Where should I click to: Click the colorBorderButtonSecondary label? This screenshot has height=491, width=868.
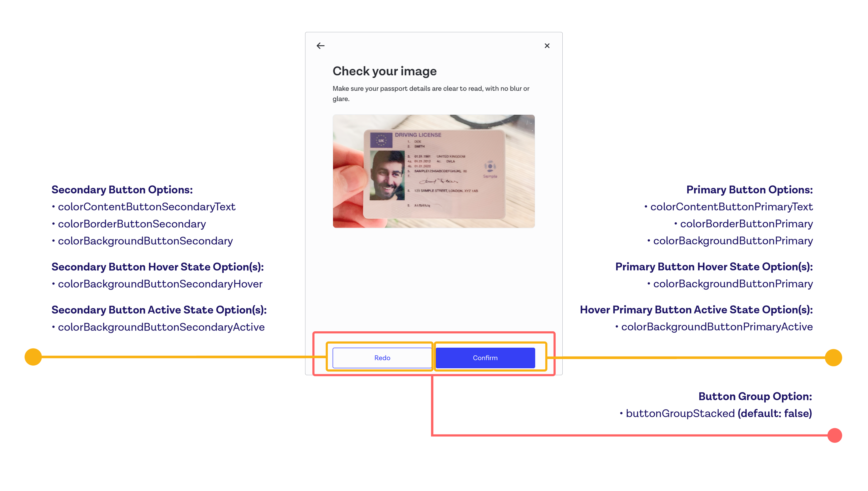click(132, 224)
